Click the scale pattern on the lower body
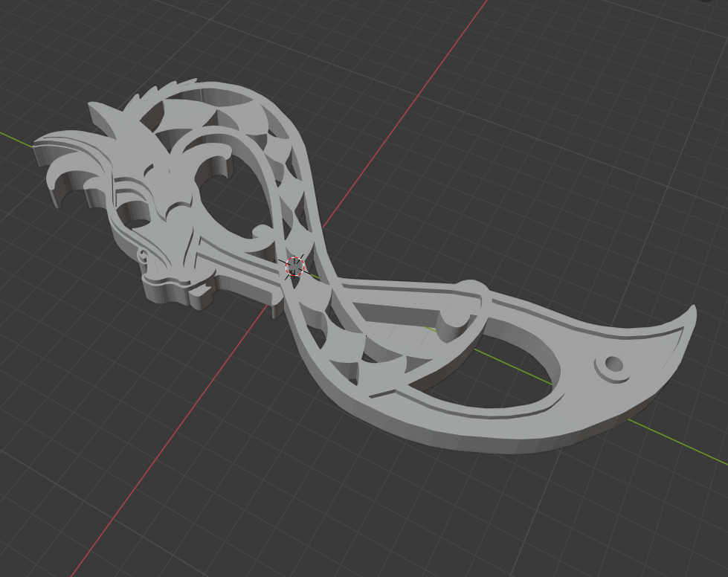 point(349,349)
